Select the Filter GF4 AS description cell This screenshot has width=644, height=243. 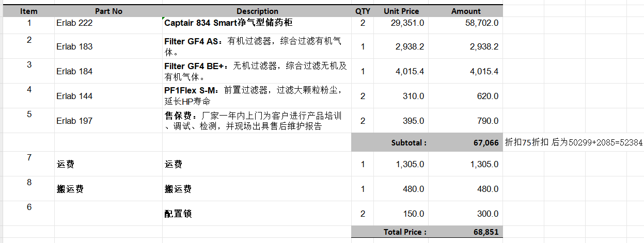click(x=257, y=46)
